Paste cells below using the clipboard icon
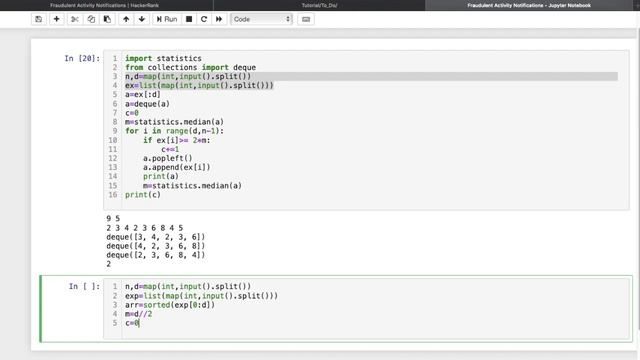 point(107,19)
